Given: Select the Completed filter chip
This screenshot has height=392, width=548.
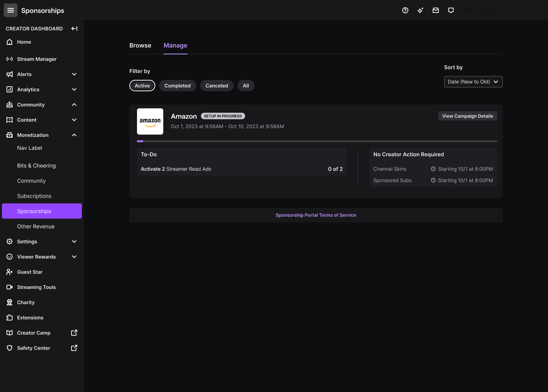Looking at the screenshot, I should [177, 86].
